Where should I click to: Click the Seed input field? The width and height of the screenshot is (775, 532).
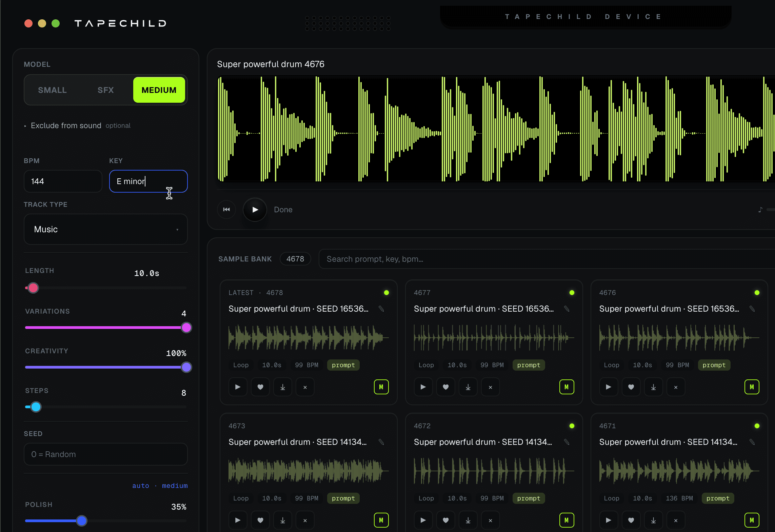point(105,454)
